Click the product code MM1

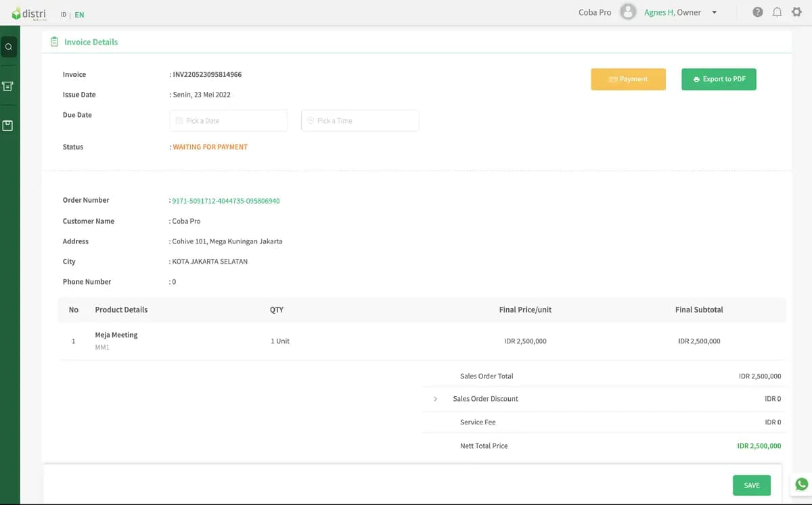point(102,347)
